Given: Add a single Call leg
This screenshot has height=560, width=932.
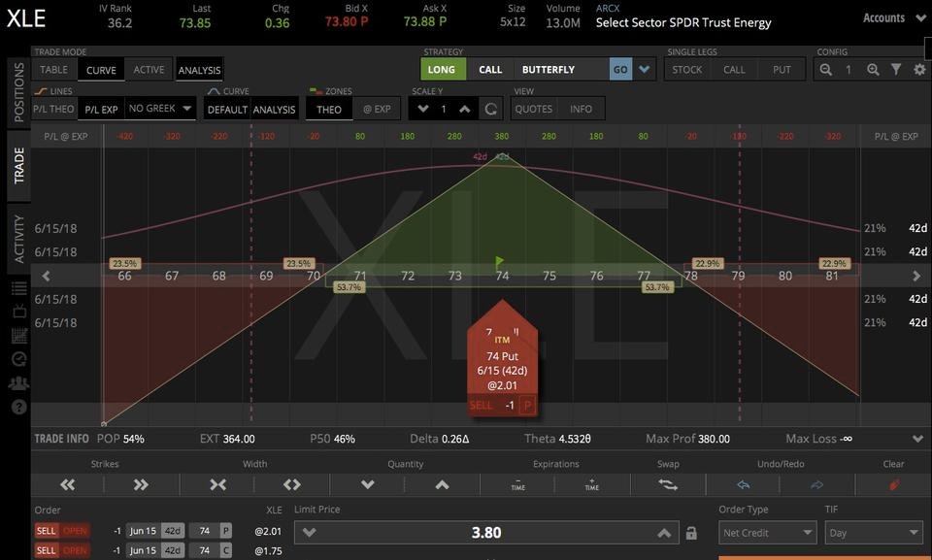Looking at the screenshot, I should tap(734, 70).
